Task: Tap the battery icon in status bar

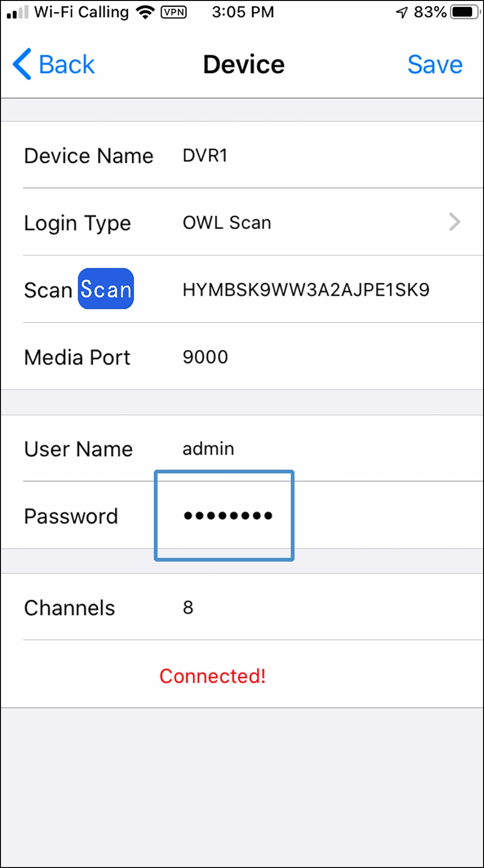Action: 465,12
